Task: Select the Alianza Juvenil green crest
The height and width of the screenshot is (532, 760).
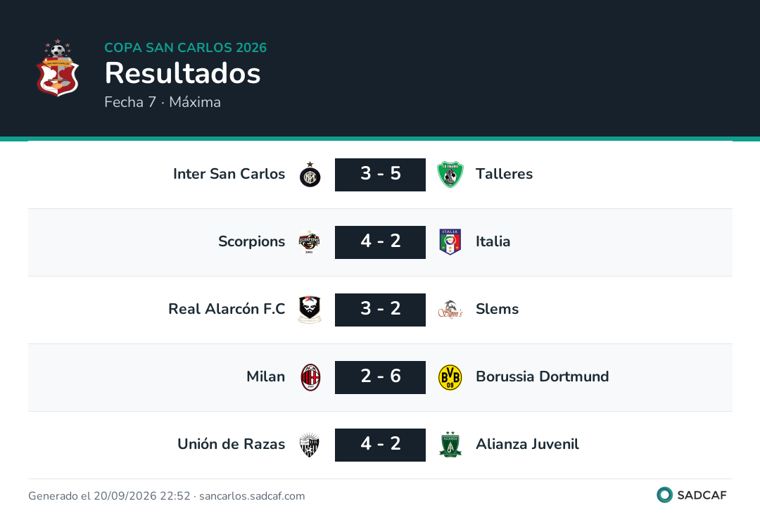Action: coord(450,444)
